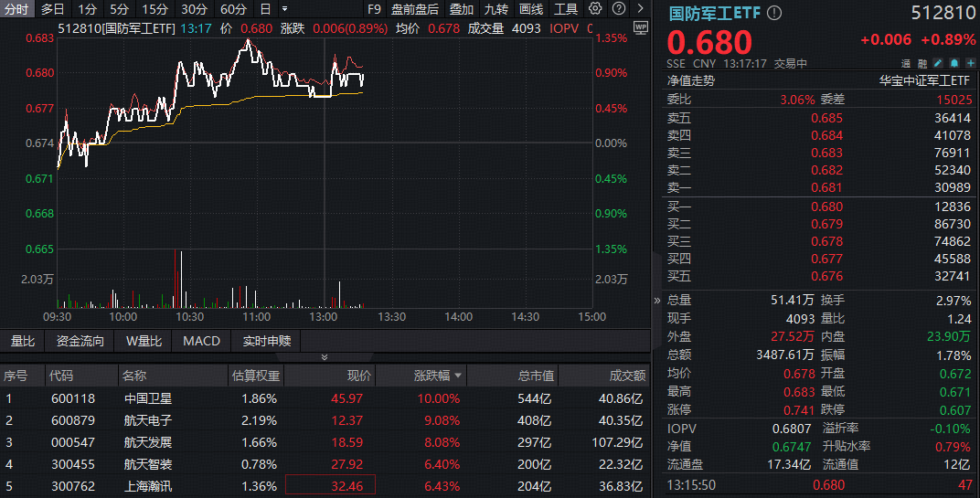The width and height of the screenshot is (980, 498).
Task: Click the info icon beside 国防军工ETF
Action: point(774,14)
